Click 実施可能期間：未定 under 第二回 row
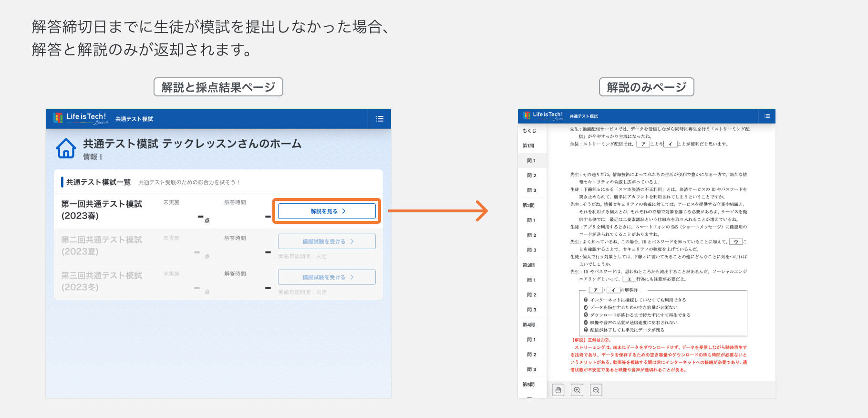The image size is (868, 418). pyautogui.click(x=302, y=257)
